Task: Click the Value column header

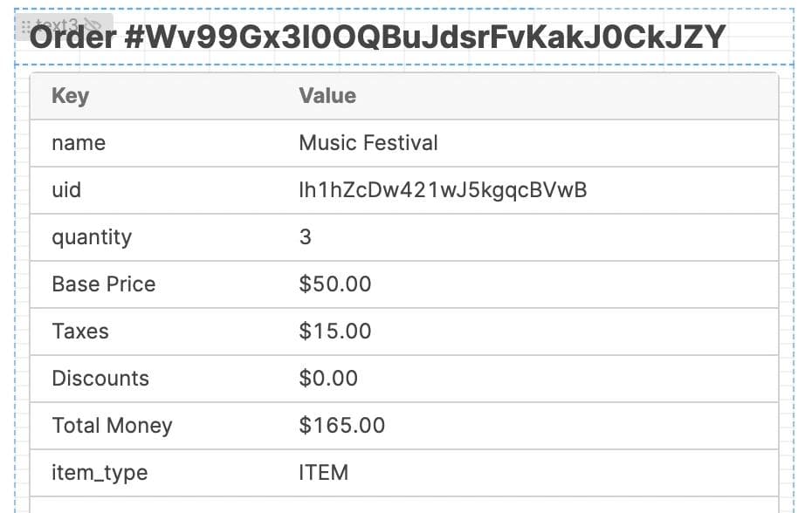Action: 327,96
